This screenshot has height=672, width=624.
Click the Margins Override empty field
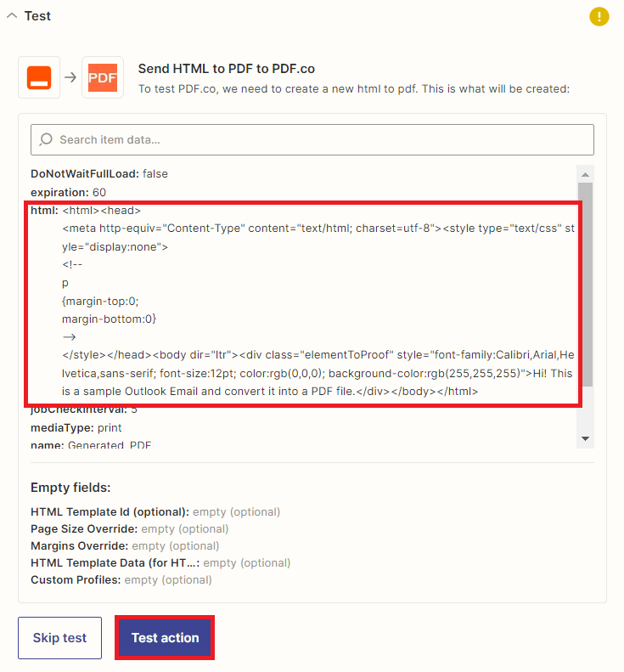click(125, 545)
